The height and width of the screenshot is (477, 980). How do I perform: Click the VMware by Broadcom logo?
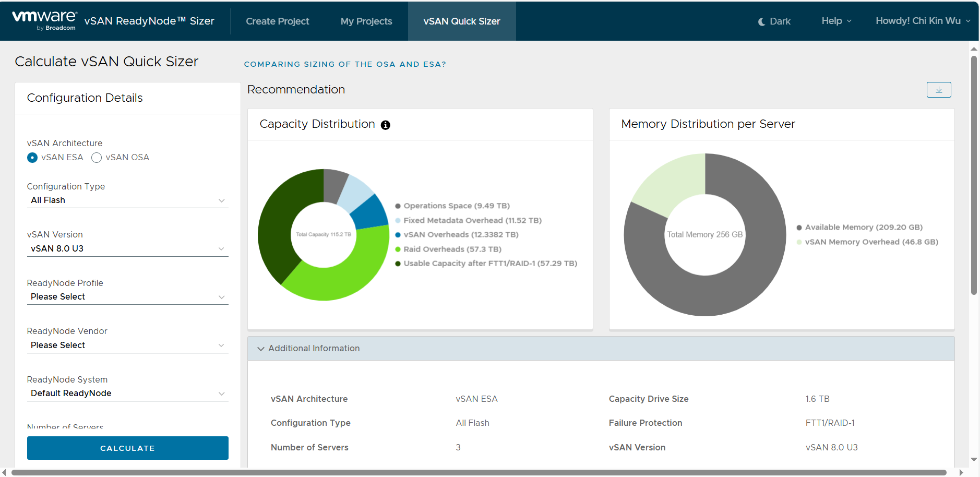[44, 20]
